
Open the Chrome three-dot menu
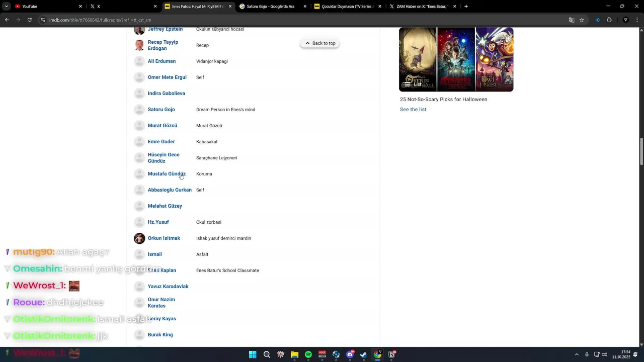click(636, 20)
